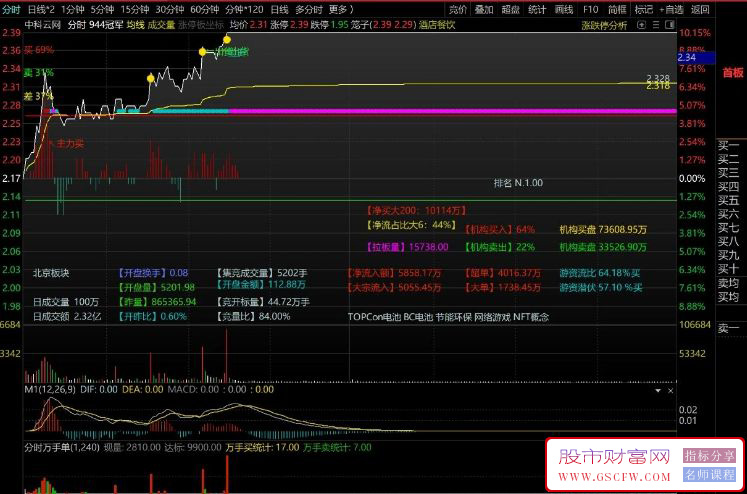Click the magenta limit-up band on chart
Image resolution: width=747 pixels, height=494 pixels.
453,111
